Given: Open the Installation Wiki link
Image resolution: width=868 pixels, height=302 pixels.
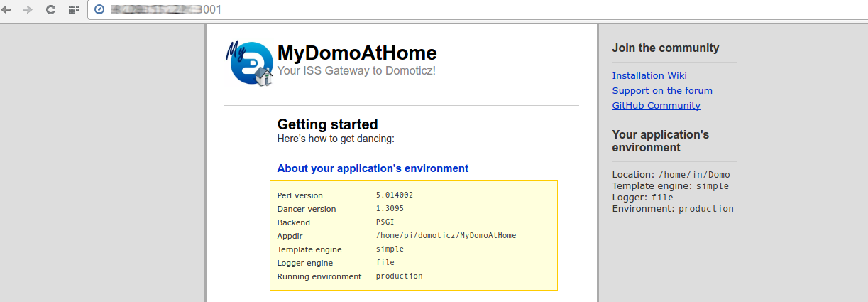Looking at the screenshot, I should click(649, 76).
